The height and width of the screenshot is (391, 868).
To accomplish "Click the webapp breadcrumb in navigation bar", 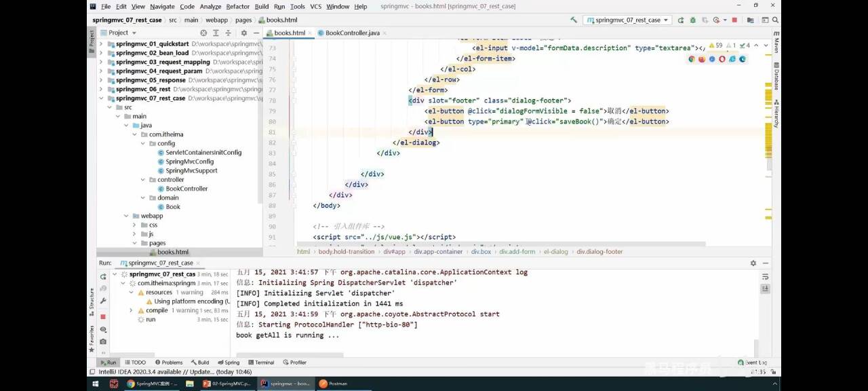I will [217, 20].
